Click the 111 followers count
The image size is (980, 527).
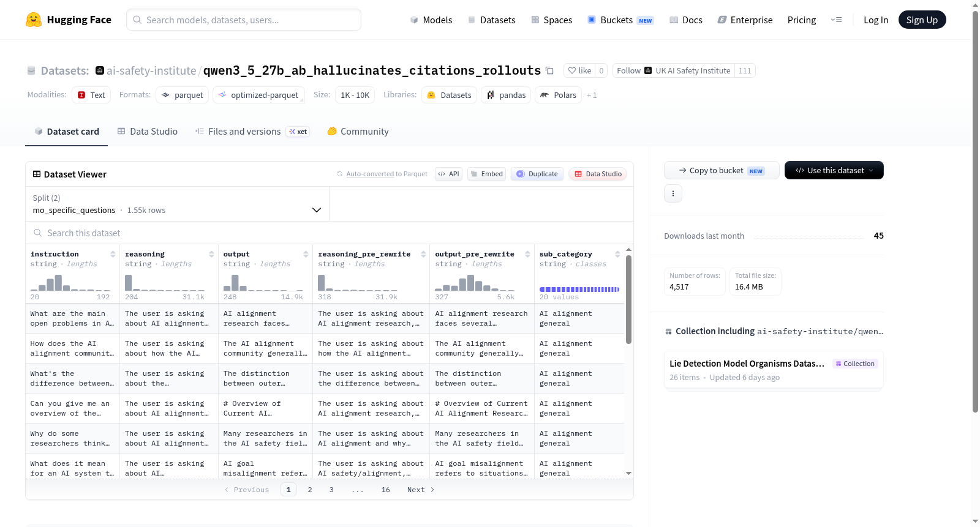point(745,71)
